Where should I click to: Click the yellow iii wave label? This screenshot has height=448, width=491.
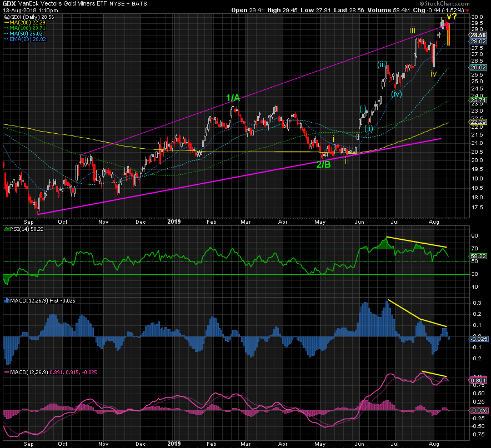[x=412, y=31]
